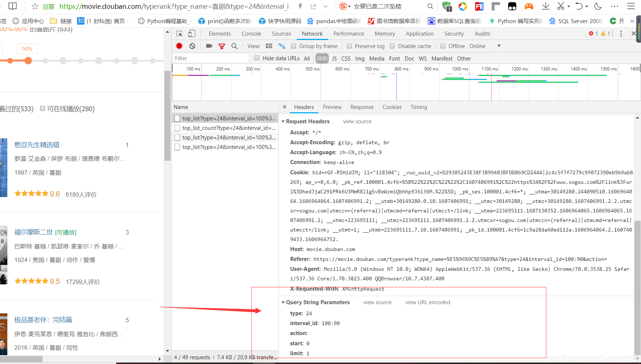Open movie 福尔摩斯二世 link

pyautogui.click(x=33, y=232)
